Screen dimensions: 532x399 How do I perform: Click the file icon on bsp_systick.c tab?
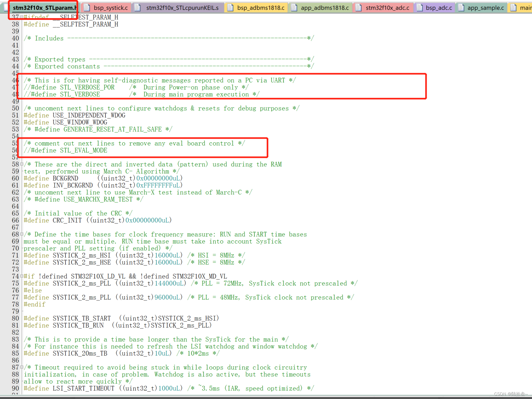[x=86, y=8]
